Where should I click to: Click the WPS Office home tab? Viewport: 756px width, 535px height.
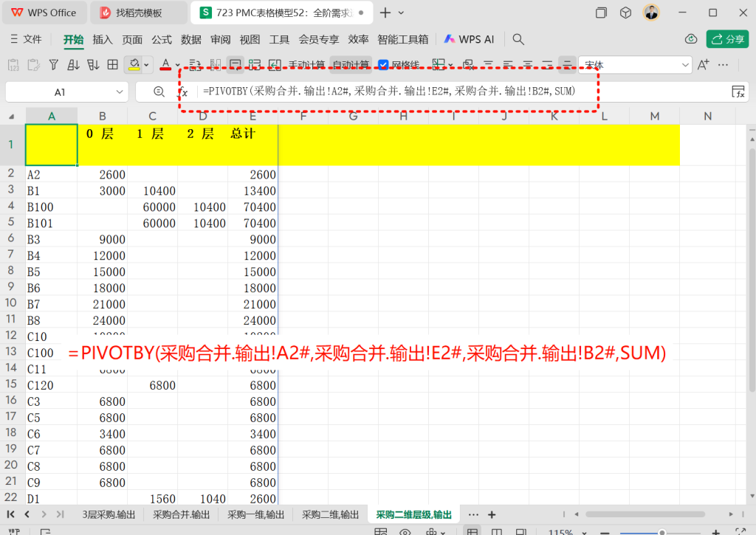pos(44,13)
